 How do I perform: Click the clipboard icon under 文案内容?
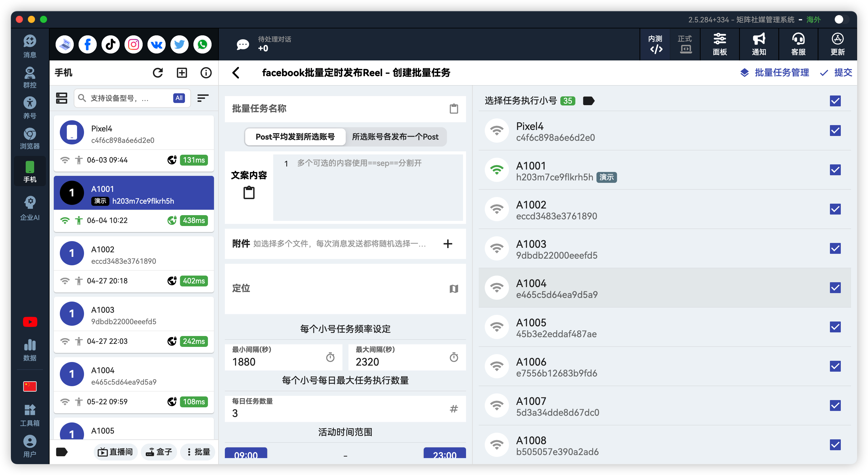[249, 193]
